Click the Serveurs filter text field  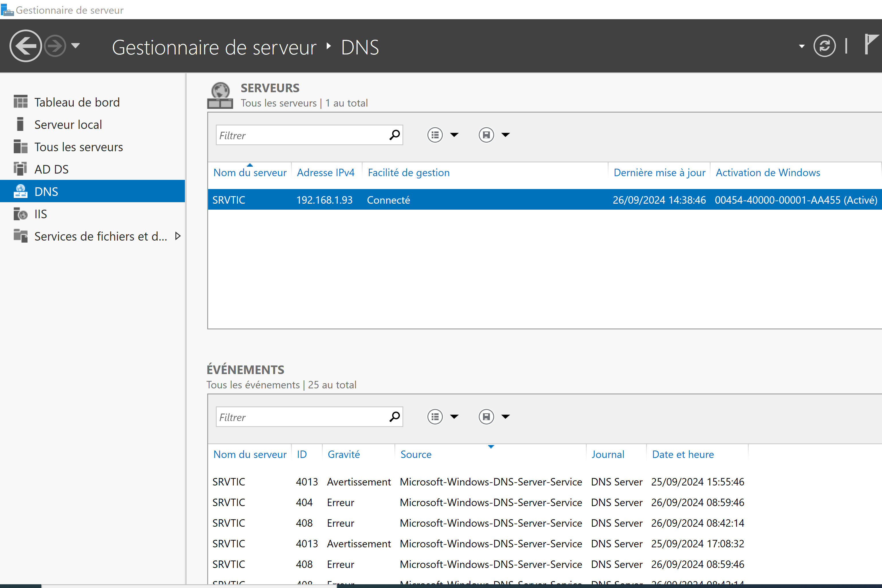pyautogui.click(x=302, y=135)
